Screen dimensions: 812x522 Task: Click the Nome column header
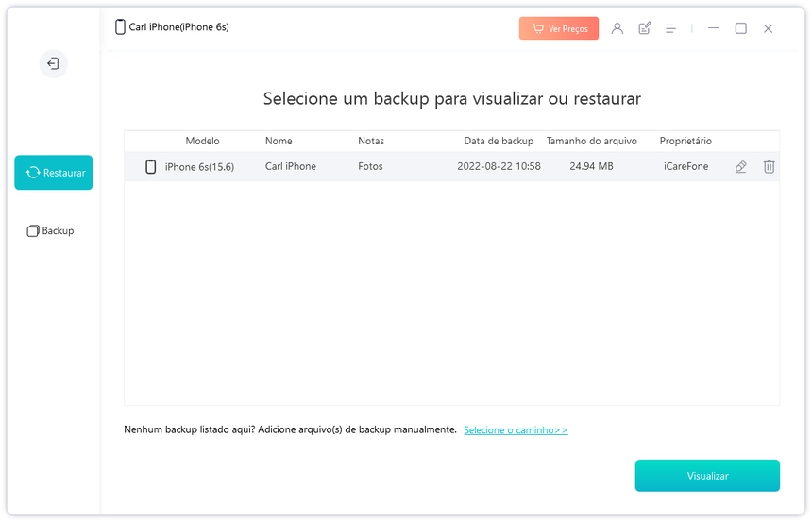pos(279,141)
